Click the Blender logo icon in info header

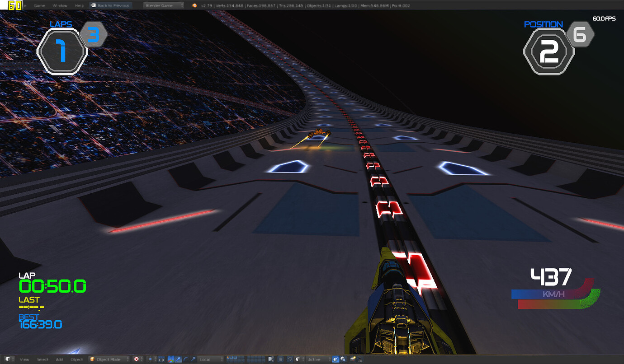[194, 5]
